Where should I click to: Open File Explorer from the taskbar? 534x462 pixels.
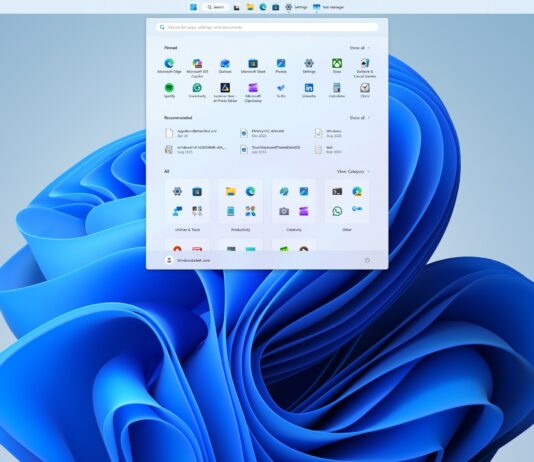tap(250, 7)
